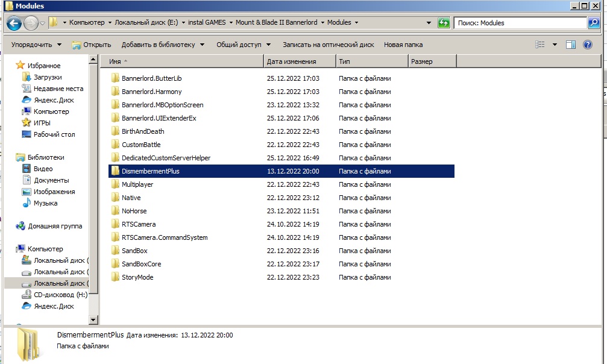
Task: Open the Видео library
Action: point(43,169)
